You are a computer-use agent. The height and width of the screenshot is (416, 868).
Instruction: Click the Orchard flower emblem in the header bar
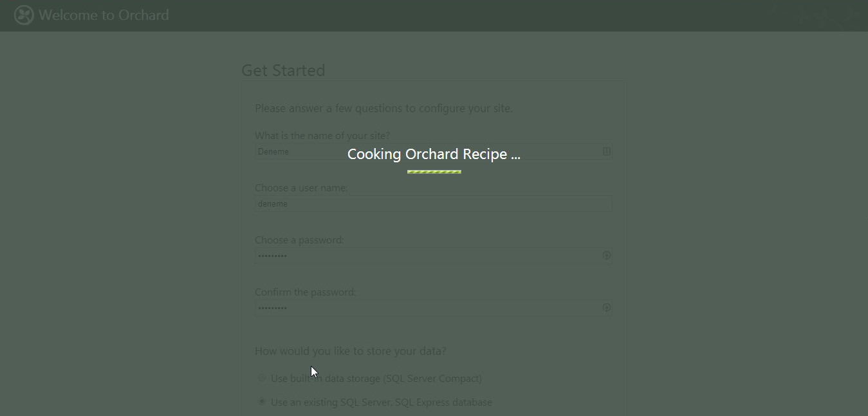tap(23, 15)
